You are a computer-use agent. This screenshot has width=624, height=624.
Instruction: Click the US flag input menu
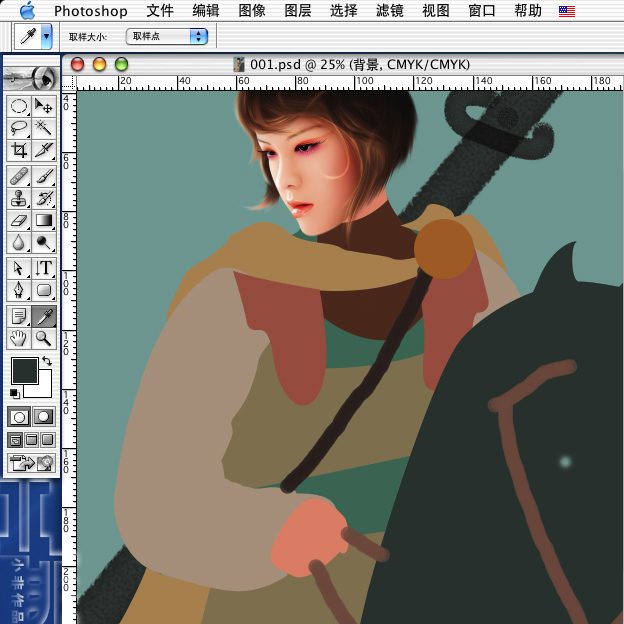coord(567,12)
